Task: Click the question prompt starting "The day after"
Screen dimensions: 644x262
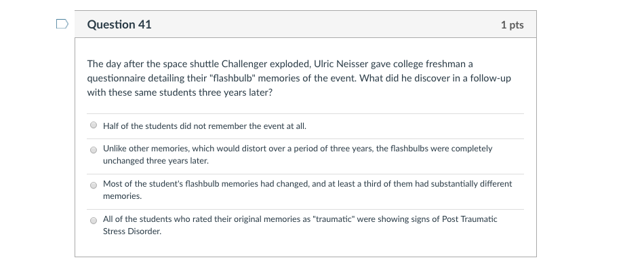Action: coord(299,78)
